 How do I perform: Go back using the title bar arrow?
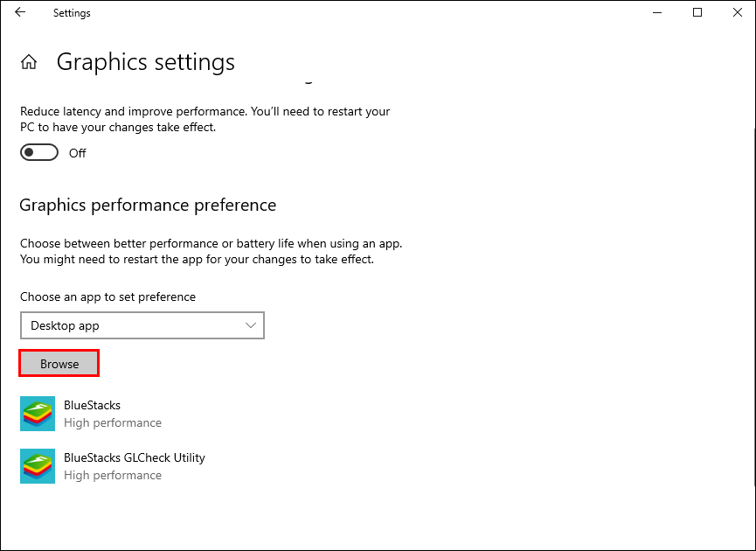click(x=20, y=13)
